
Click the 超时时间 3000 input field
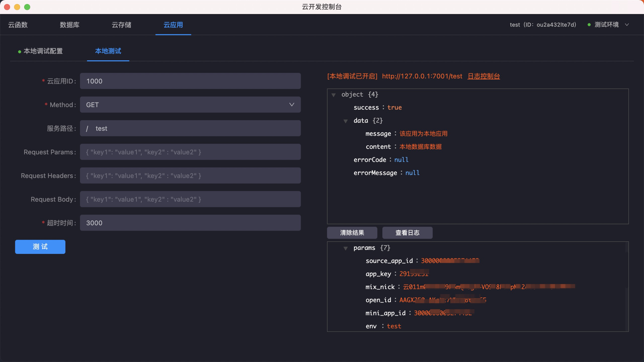coord(190,223)
